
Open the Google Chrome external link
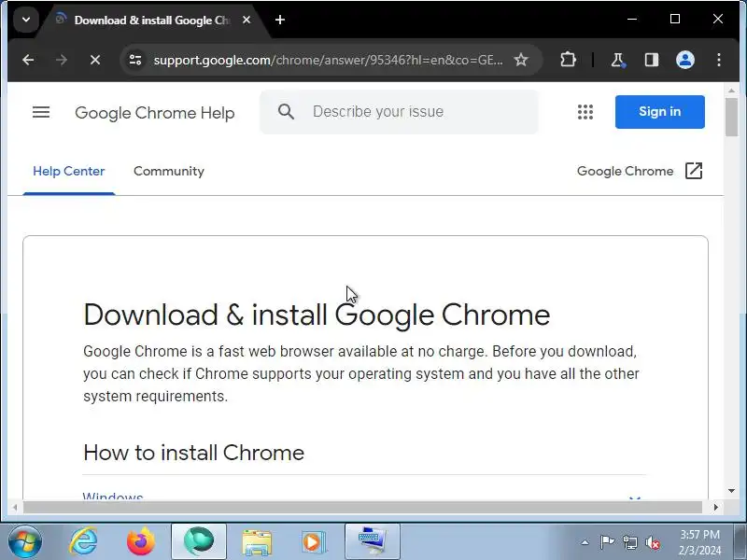pos(640,171)
